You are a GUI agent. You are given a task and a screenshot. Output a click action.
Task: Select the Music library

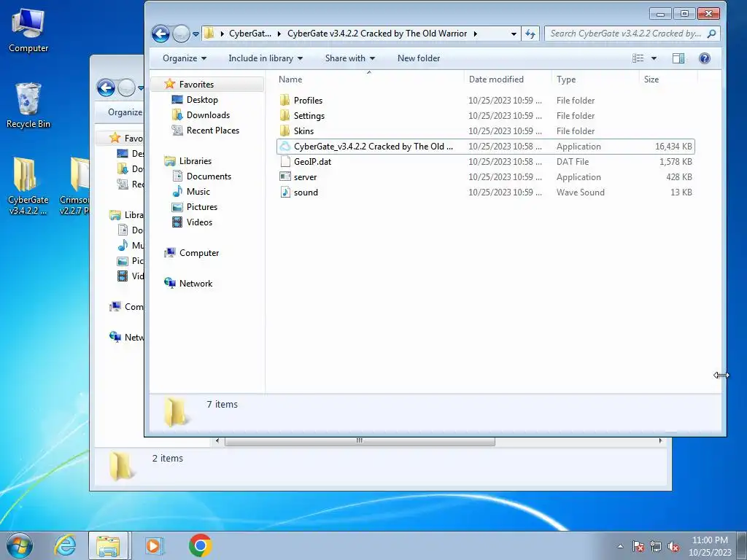click(x=198, y=192)
